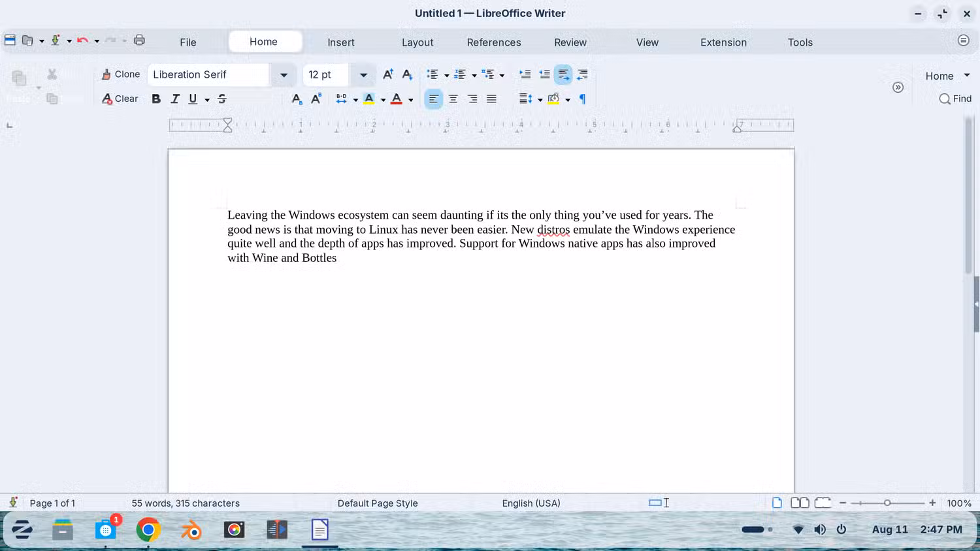Open underline style dropdown arrow

click(x=207, y=99)
